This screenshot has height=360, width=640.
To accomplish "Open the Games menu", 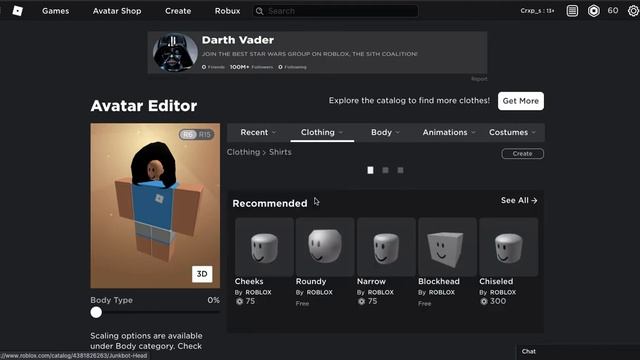I will pos(56,11).
